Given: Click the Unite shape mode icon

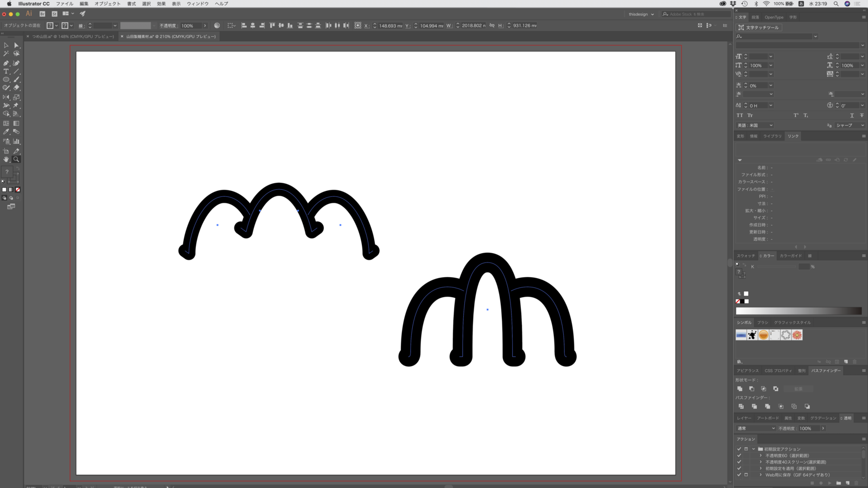Looking at the screenshot, I should [x=740, y=389].
